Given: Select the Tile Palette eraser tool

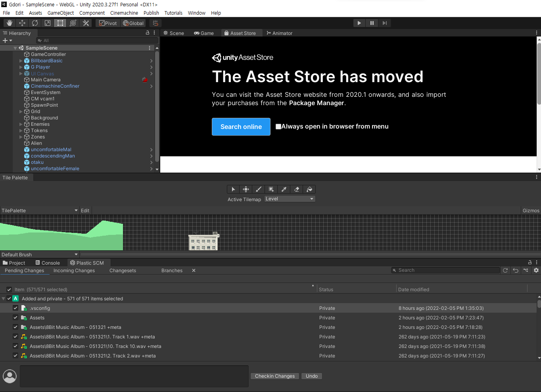Looking at the screenshot, I should click(x=297, y=189).
